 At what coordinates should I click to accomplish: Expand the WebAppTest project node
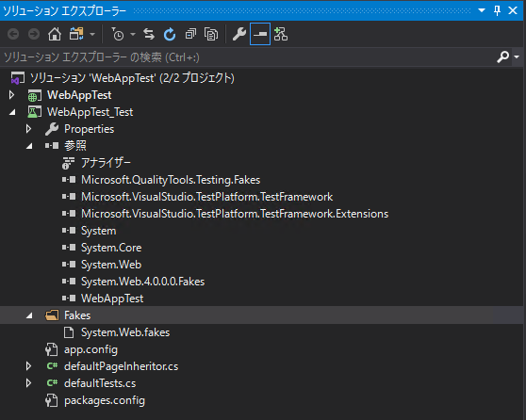coord(11,95)
